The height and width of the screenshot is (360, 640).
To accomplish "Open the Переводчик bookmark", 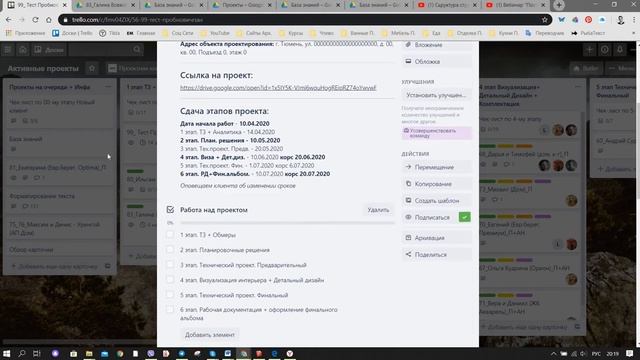I will tap(544, 33).
